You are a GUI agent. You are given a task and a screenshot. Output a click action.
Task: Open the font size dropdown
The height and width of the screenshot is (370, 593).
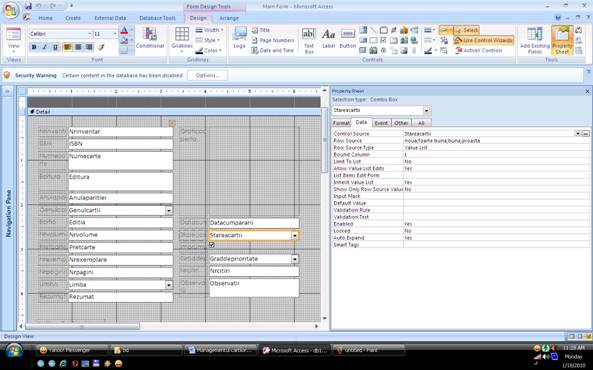click(x=115, y=34)
